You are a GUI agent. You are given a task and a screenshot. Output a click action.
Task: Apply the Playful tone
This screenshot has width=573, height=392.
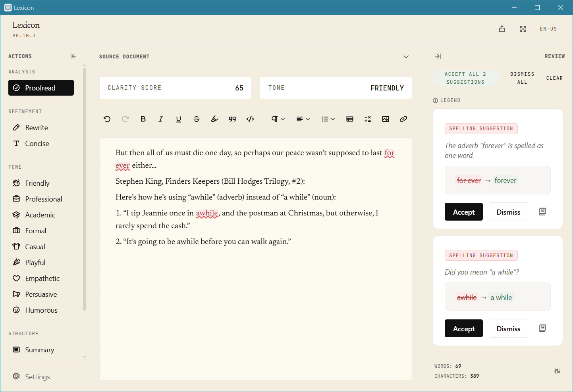coord(41,262)
